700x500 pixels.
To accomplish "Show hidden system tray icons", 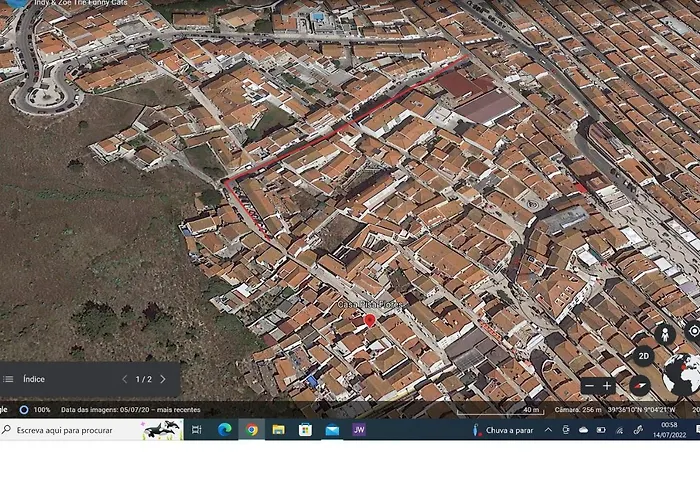I will (548, 430).
